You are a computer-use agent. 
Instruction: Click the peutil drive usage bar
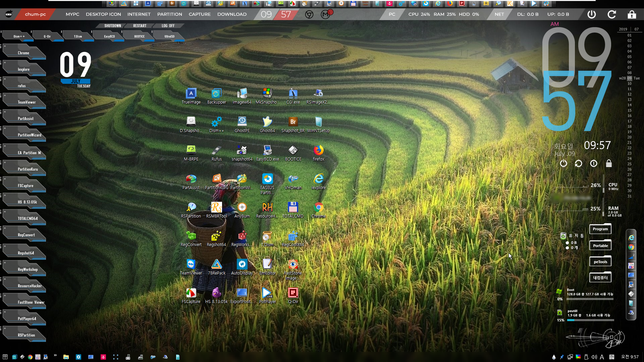pos(590,320)
